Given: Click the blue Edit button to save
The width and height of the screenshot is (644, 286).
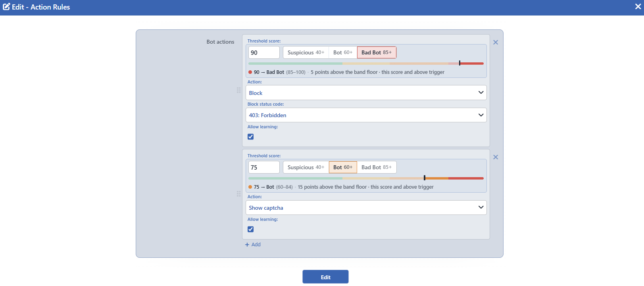Looking at the screenshot, I should (x=325, y=277).
